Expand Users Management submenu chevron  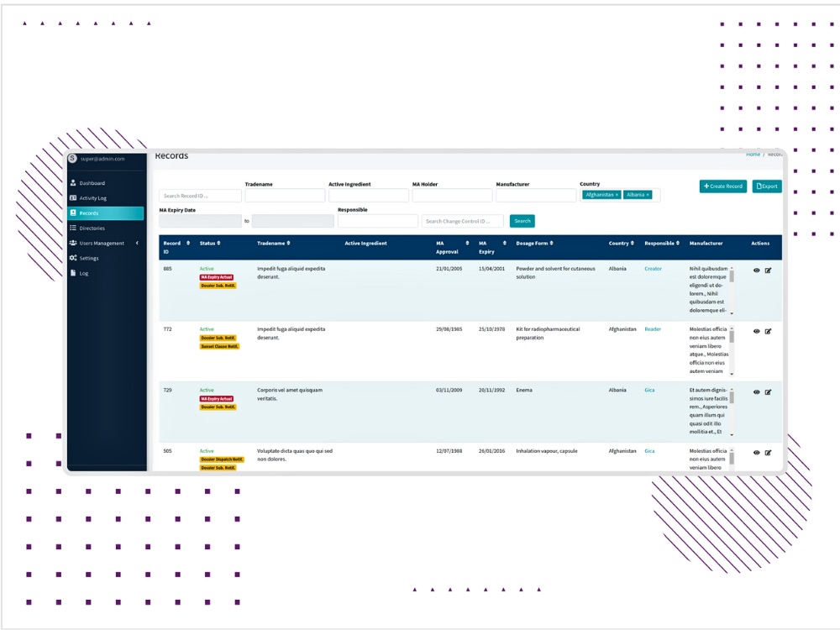coord(137,243)
